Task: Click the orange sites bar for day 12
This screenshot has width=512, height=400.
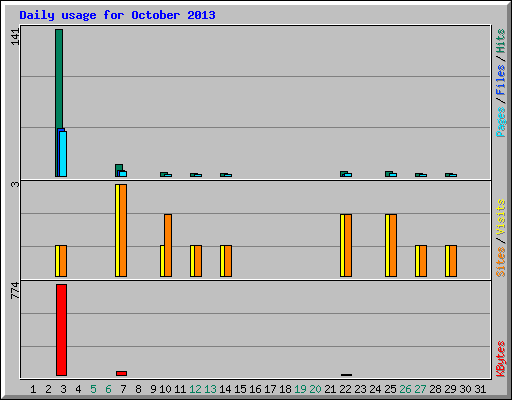Action: (x=198, y=261)
